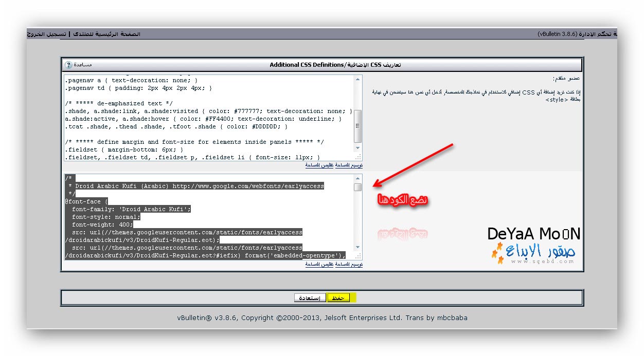Click the resize grip of the upper CSS textarea
The width and height of the screenshot is (644, 356).
(358, 157)
